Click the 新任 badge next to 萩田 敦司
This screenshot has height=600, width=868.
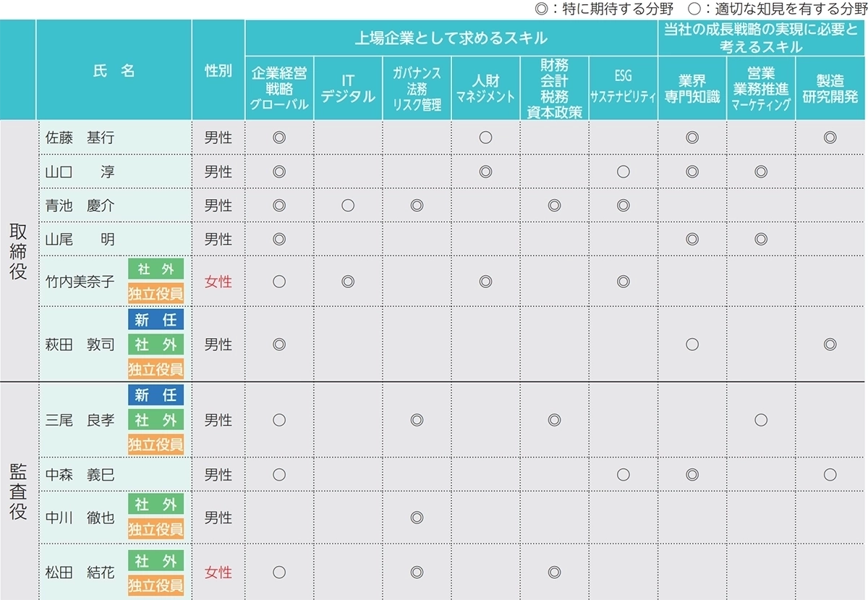pos(156,319)
